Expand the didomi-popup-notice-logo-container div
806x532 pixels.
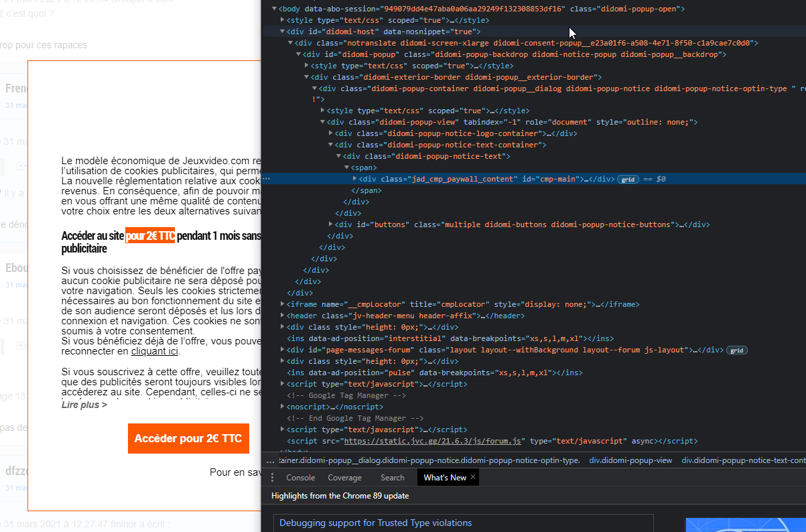pyautogui.click(x=331, y=133)
